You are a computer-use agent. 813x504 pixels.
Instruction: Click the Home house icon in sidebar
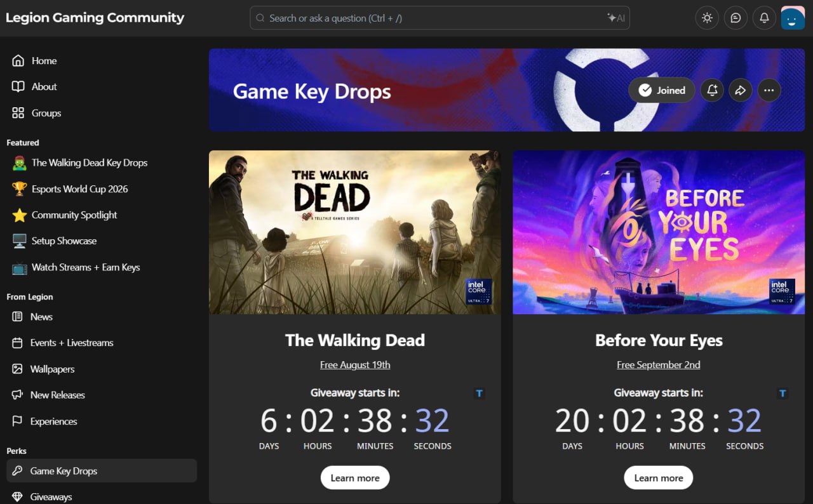point(18,61)
